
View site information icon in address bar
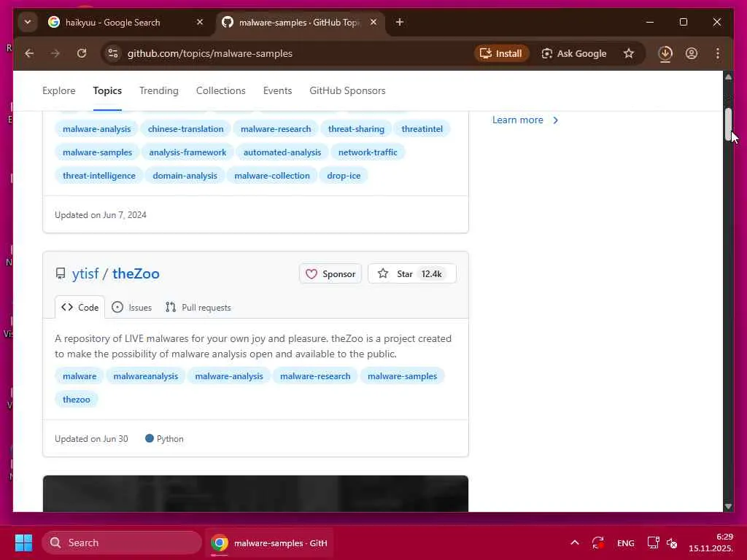(x=113, y=53)
